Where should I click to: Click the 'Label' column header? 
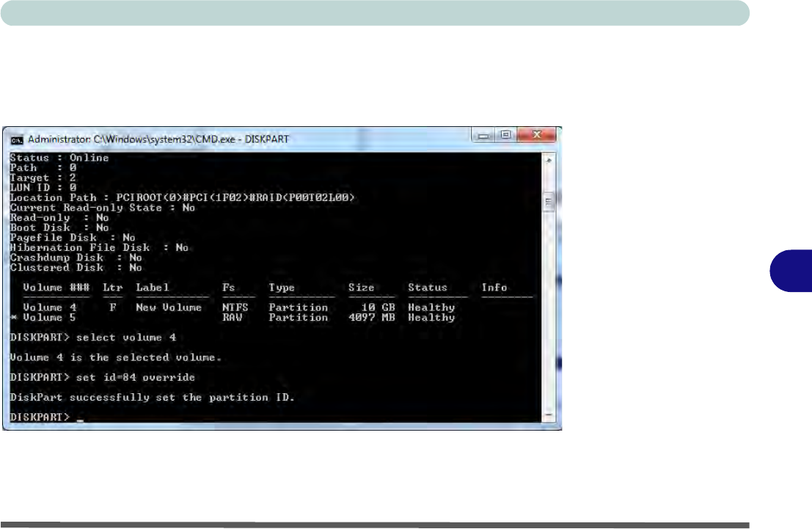pyautogui.click(x=153, y=288)
